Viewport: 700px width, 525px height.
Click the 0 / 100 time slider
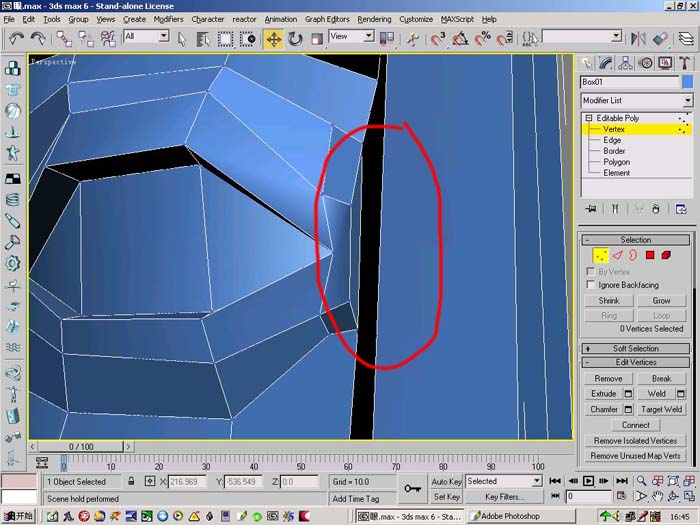[81, 446]
